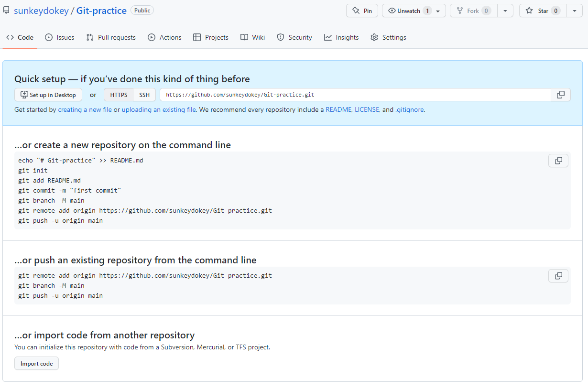Click the git commit -m "first commit" line
This screenshot has height=390, width=588.
pos(70,190)
